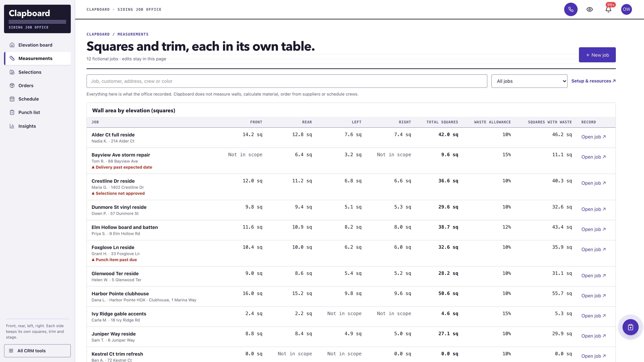Open job for Ivy Ridge gable accents
Viewport: 644px width, 362px height.
coord(594,316)
